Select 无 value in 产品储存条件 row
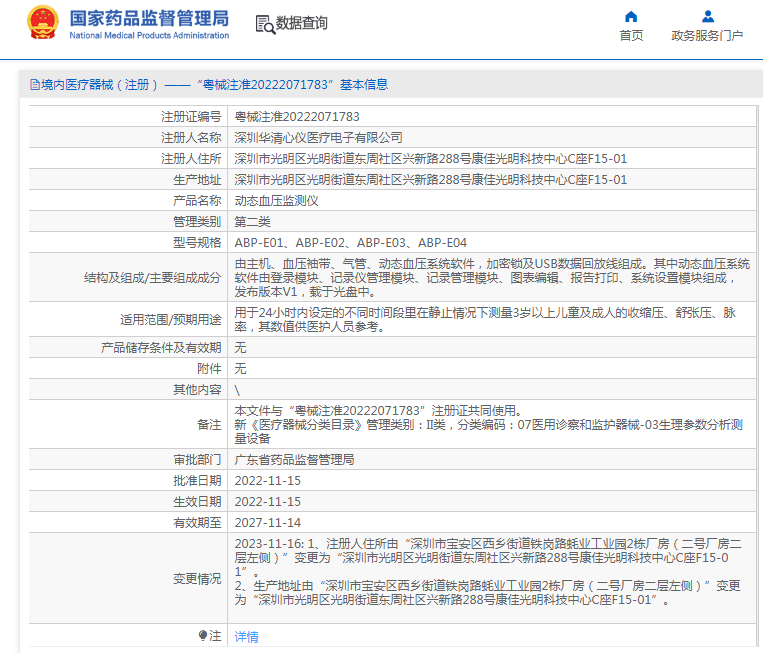 (x=240, y=347)
